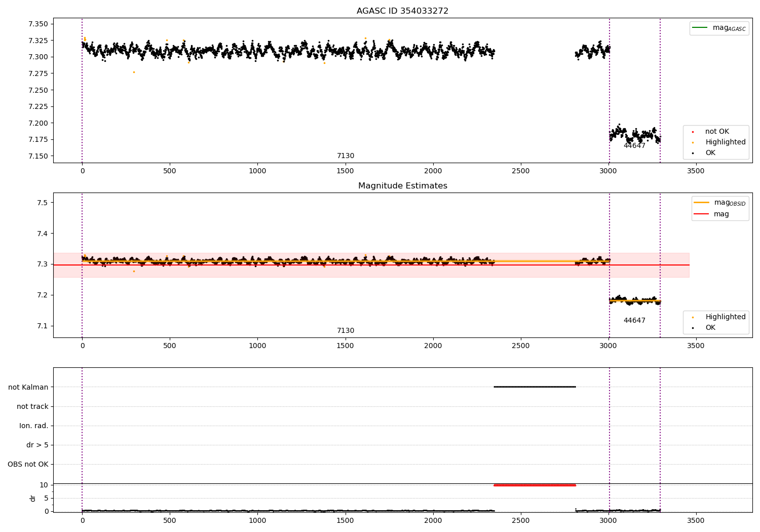Click the 7.325 y-axis tick label
This screenshot has width=760, height=532.
pyautogui.click(x=38, y=41)
